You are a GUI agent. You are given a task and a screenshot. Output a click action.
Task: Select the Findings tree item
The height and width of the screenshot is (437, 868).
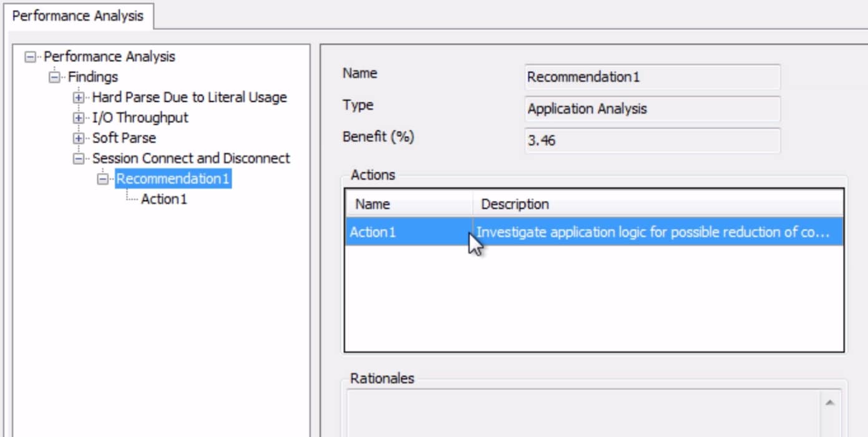tap(97, 77)
